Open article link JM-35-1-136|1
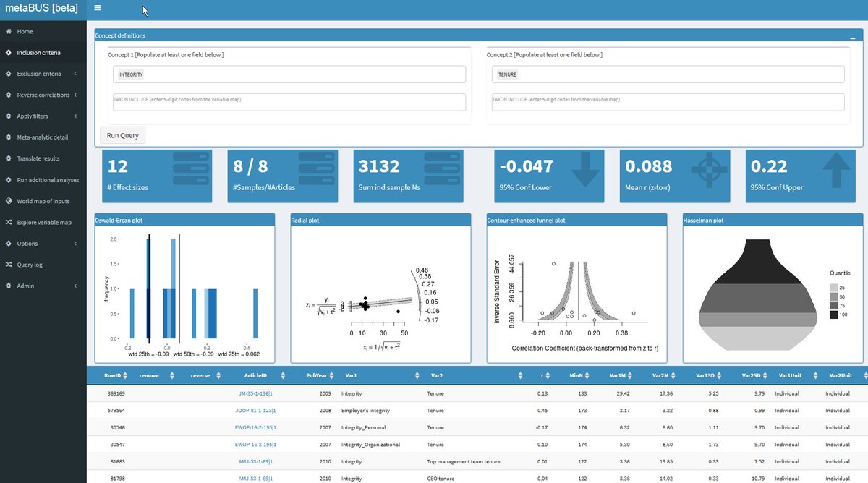This screenshot has width=868, height=483. pos(256,394)
